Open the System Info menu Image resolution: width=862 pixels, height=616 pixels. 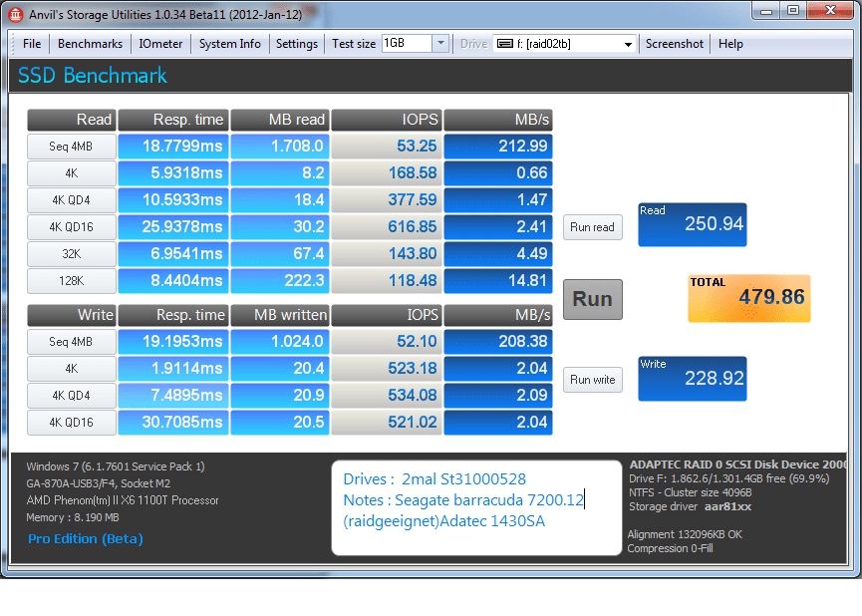pyautogui.click(x=230, y=44)
